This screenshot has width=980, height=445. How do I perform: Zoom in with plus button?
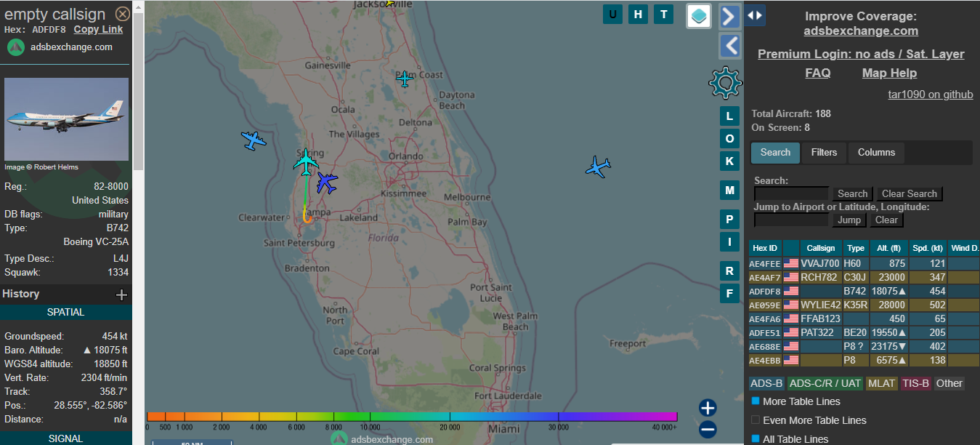point(708,408)
